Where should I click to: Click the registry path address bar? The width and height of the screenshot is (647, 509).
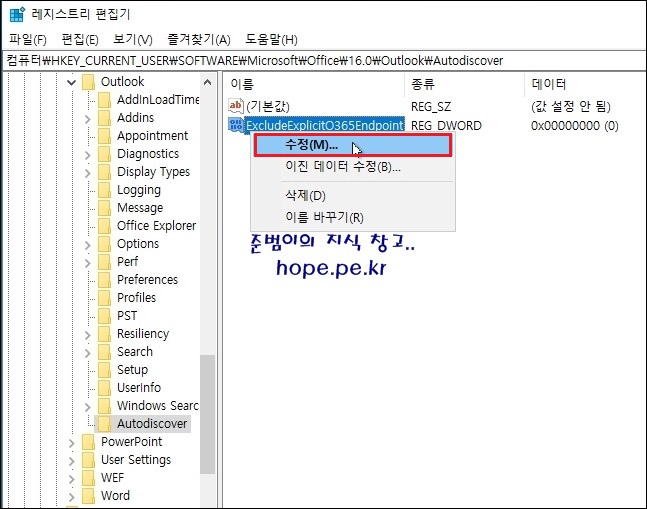(324, 61)
